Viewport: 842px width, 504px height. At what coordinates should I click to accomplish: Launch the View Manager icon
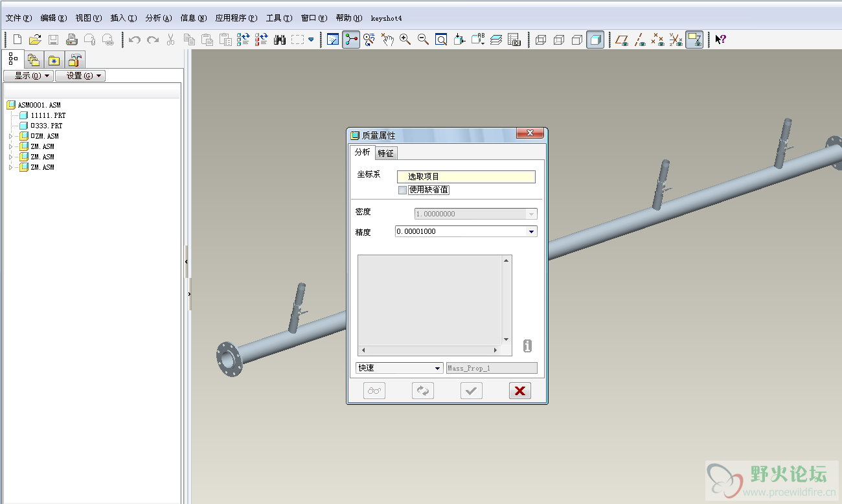point(514,40)
